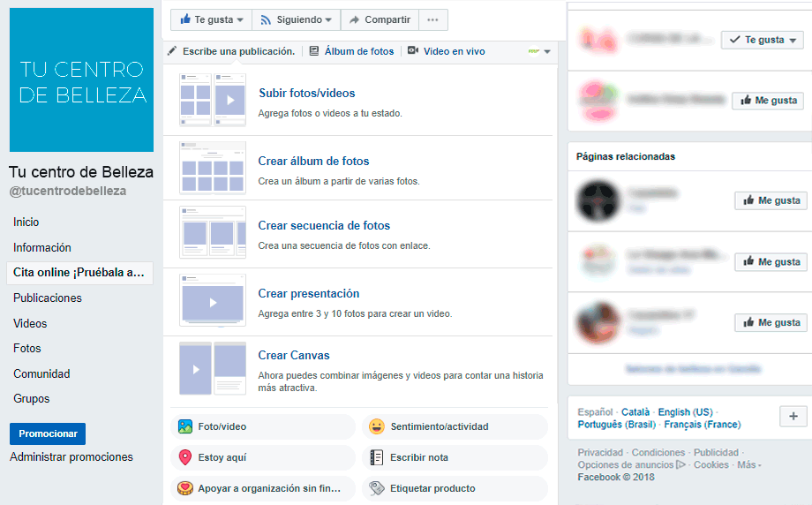Open the Cookies footer link
The height and width of the screenshot is (505, 812).
tap(711, 465)
